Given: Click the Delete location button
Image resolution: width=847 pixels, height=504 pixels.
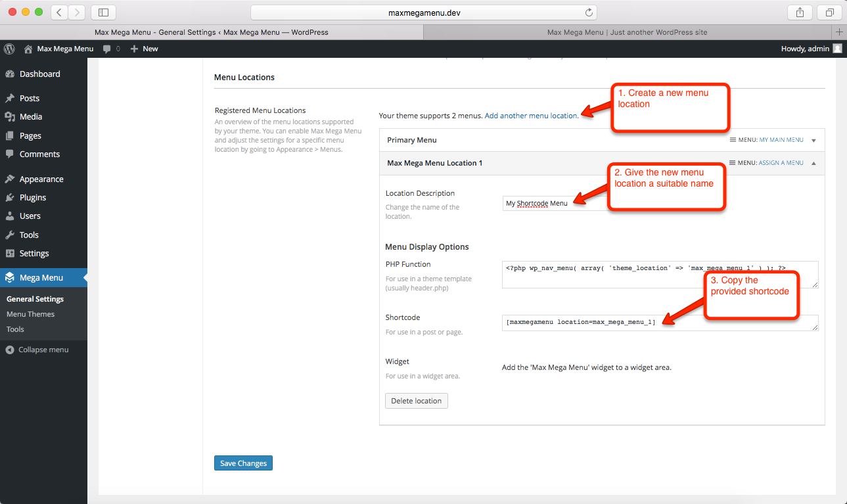Looking at the screenshot, I should pos(417,401).
